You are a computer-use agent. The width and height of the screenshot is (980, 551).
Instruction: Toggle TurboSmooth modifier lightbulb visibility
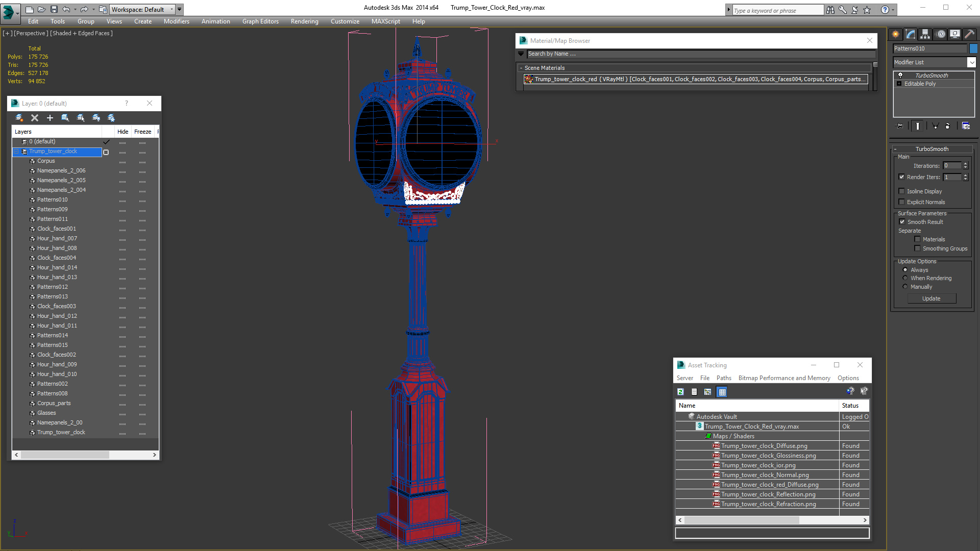click(x=900, y=76)
